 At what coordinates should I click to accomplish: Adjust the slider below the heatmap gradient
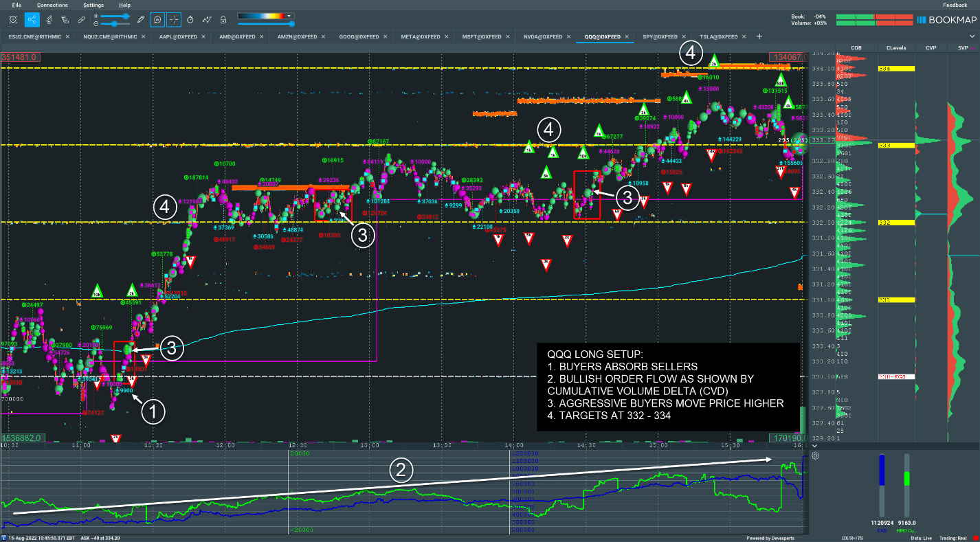click(265, 23)
